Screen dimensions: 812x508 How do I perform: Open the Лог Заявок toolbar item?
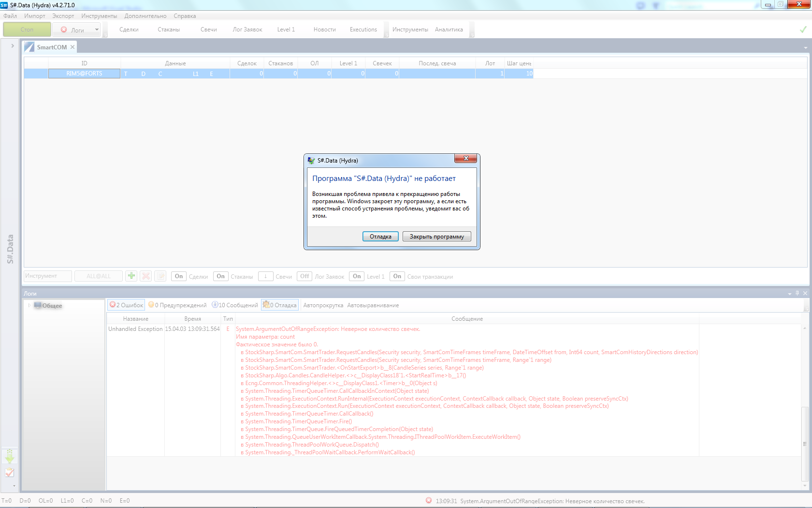pyautogui.click(x=247, y=30)
